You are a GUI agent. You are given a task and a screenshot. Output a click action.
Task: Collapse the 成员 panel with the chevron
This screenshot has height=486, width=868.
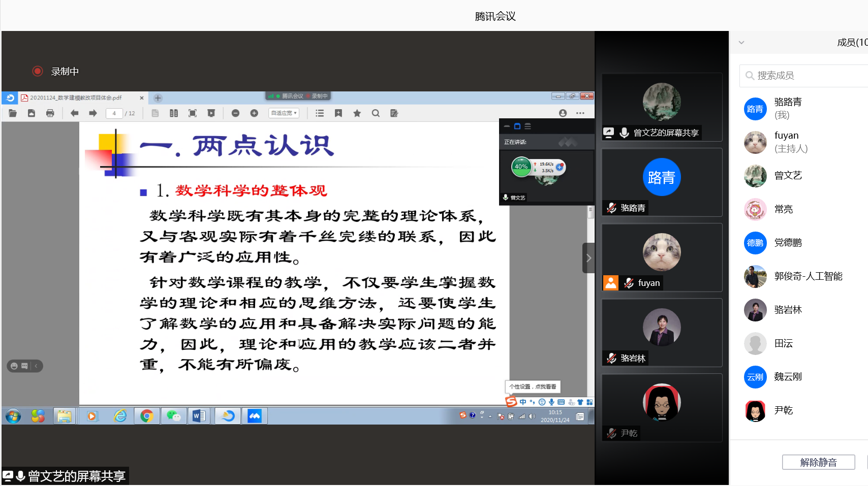[741, 43]
